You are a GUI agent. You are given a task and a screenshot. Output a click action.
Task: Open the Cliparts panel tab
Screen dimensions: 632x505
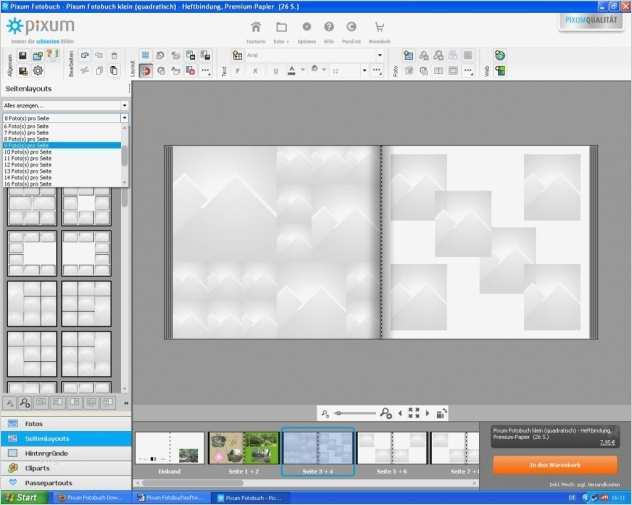point(66,468)
